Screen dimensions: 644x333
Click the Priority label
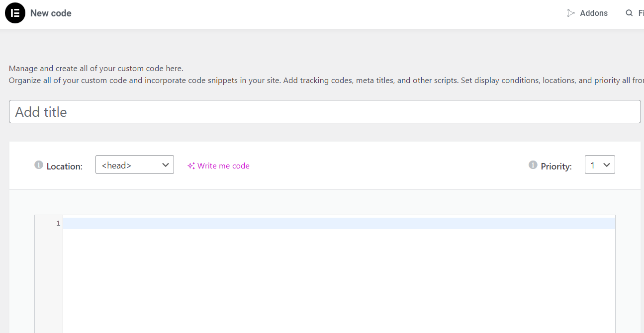556,166
